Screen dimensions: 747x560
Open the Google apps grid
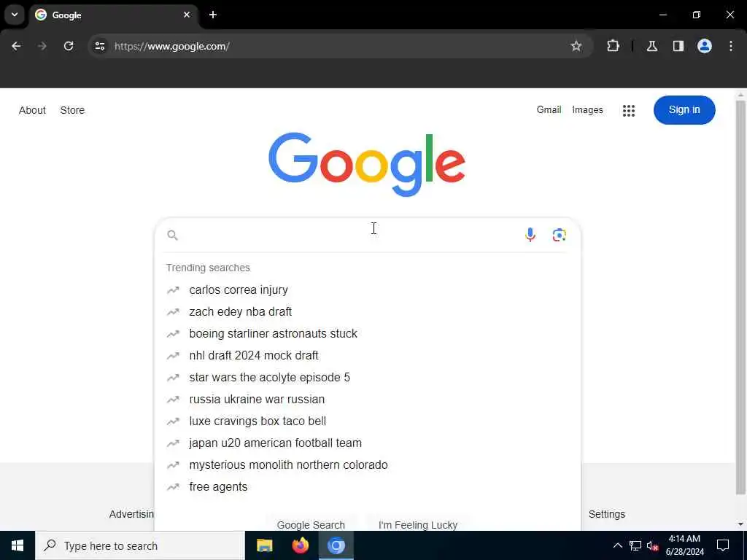(x=628, y=111)
